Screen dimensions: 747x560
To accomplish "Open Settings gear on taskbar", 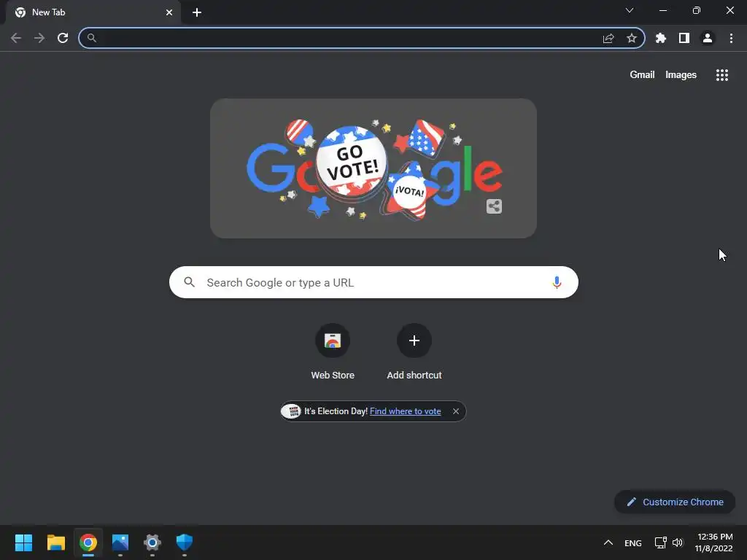I will click(x=152, y=542).
